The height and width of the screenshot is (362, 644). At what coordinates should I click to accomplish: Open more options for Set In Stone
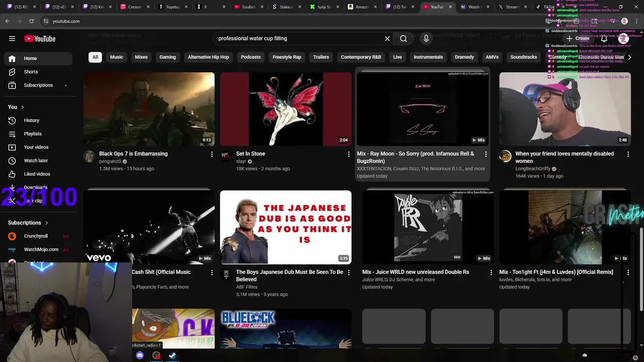tap(349, 154)
